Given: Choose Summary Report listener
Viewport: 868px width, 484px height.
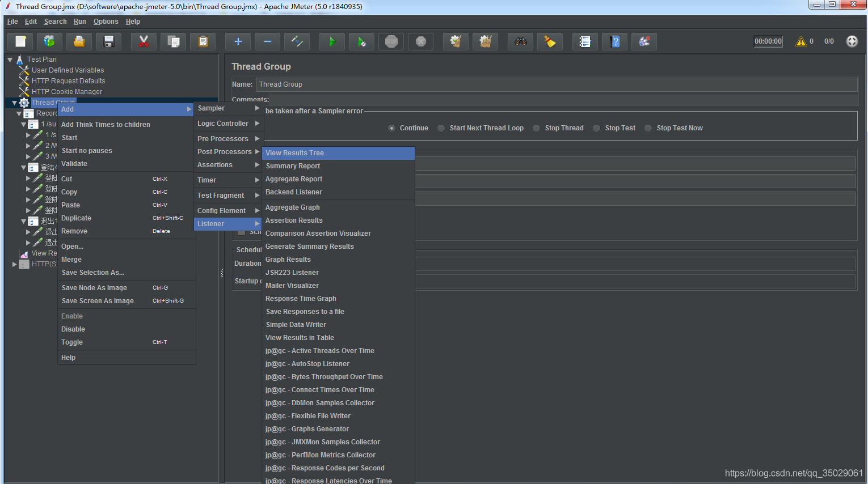Looking at the screenshot, I should [338, 166].
